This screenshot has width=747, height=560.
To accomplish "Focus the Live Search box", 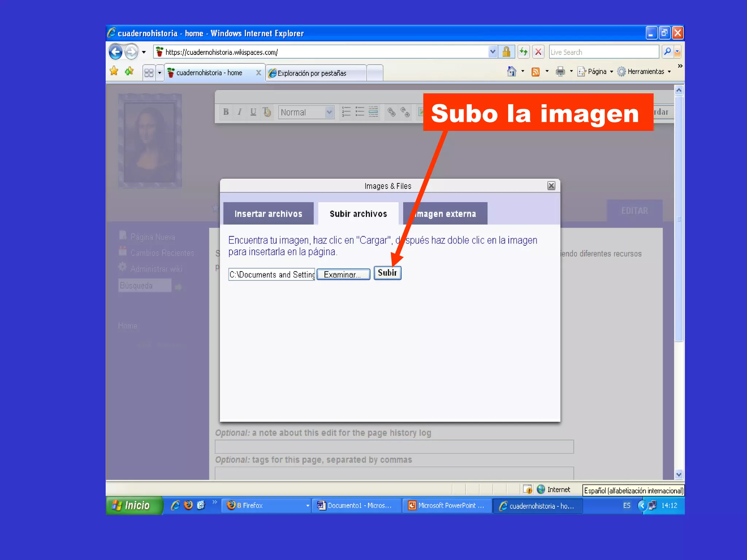I will tap(604, 52).
